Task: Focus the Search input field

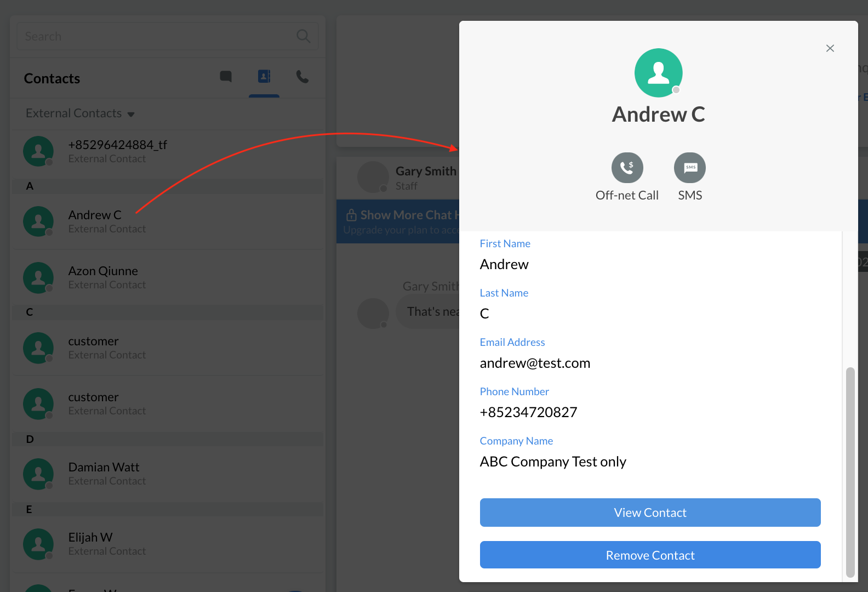Action: pos(168,36)
